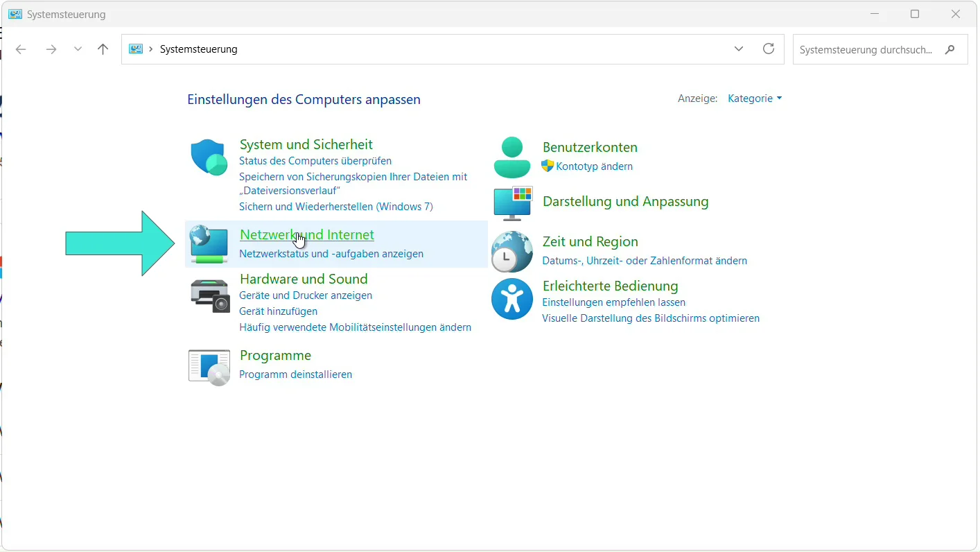
Task: Click Datums-, Uhrzeit- oder Zahlenformat ändern
Action: click(x=645, y=261)
